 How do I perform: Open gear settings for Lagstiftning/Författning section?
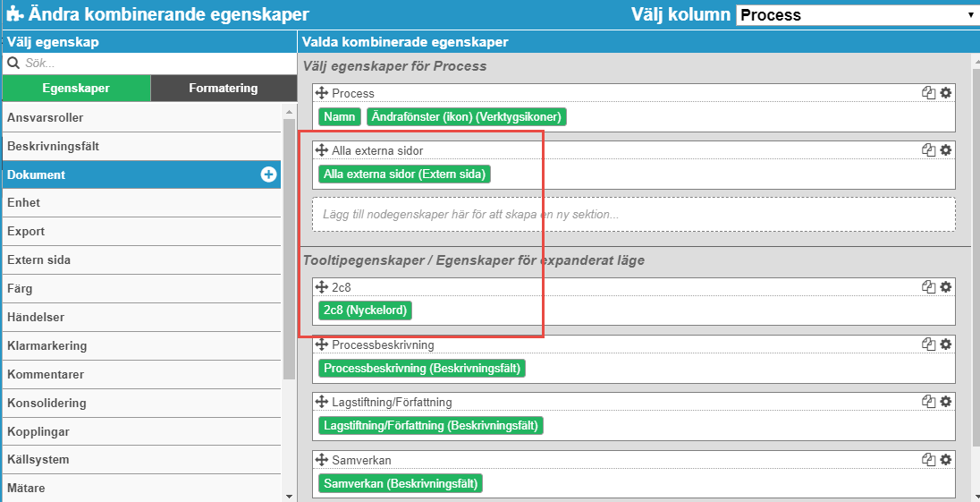(946, 402)
